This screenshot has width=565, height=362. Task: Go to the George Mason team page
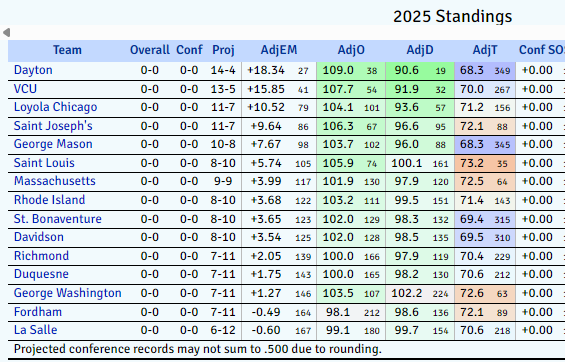click(x=53, y=144)
